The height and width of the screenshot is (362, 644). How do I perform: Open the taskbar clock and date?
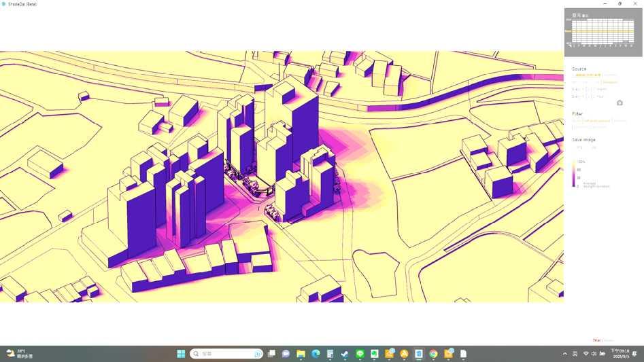[x=620, y=354]
